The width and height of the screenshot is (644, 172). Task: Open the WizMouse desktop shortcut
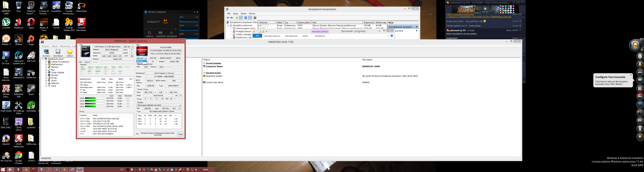pos(18,24)
